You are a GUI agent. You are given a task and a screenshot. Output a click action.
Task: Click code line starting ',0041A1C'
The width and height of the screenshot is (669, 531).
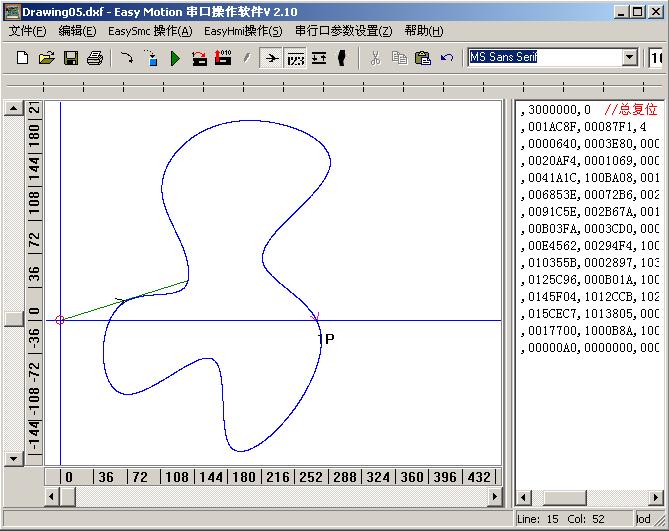click(x=589, y=177)
